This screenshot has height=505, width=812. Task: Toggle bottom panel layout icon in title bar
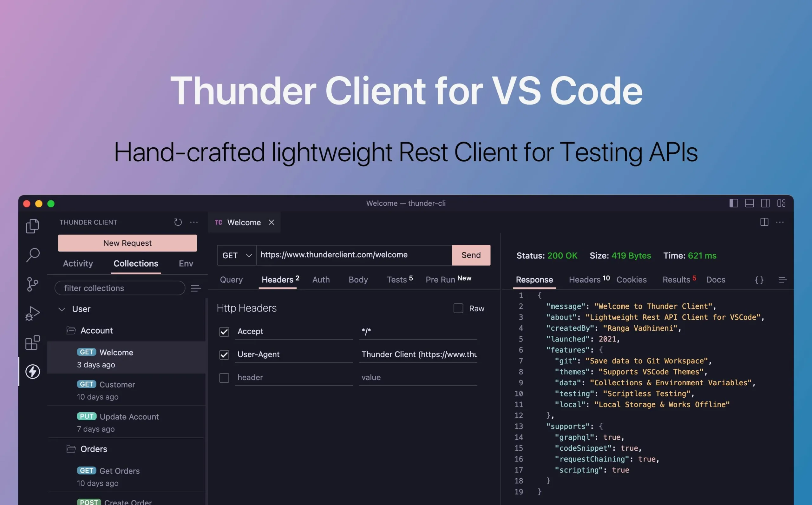[x=750, y=203]
